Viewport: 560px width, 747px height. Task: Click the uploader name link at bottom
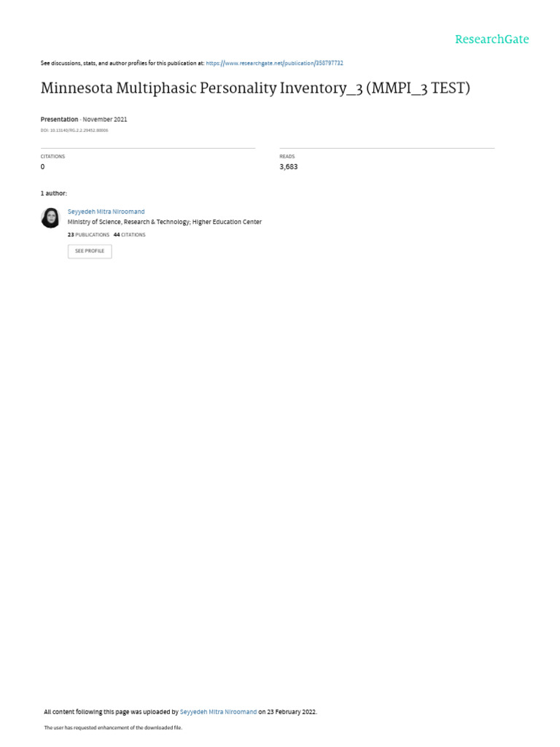(218, 712)
